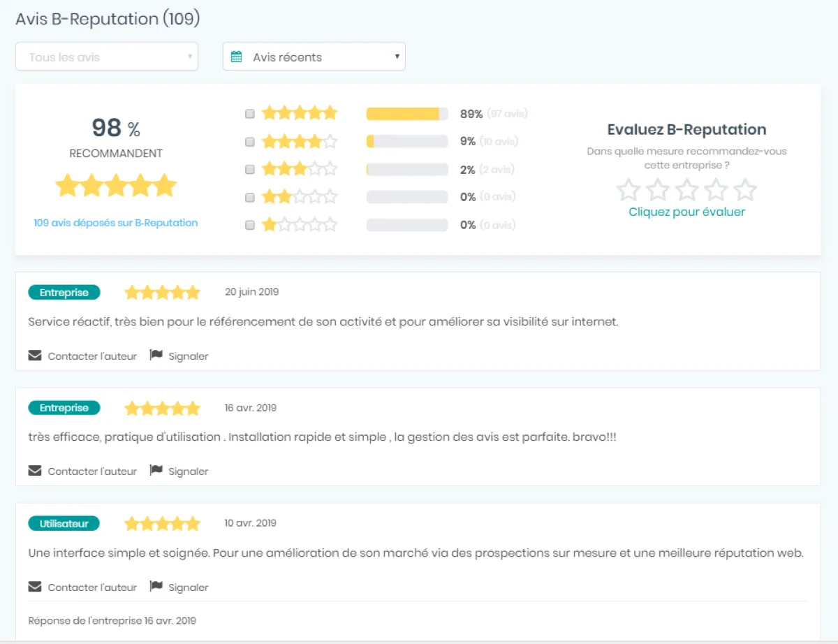Click envelope icon on 16 avr. 2019 review
The width and height of the screenshot is (838, 644).
[35, 471]
